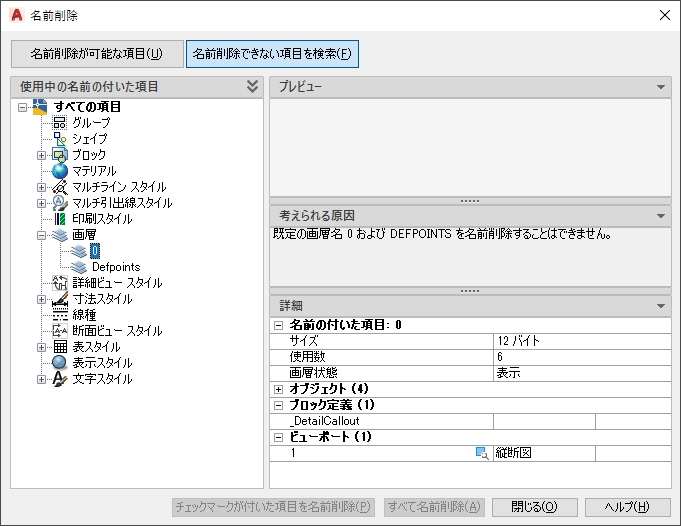Select layer 0 in the tree

[x=95, y=251]
